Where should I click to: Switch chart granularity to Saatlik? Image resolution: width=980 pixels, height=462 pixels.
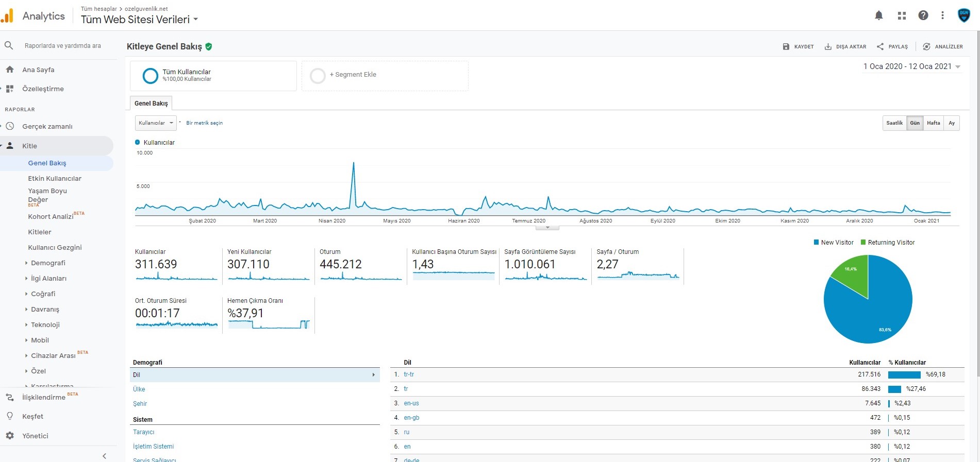pyautogui.click(x=894, y=123)
